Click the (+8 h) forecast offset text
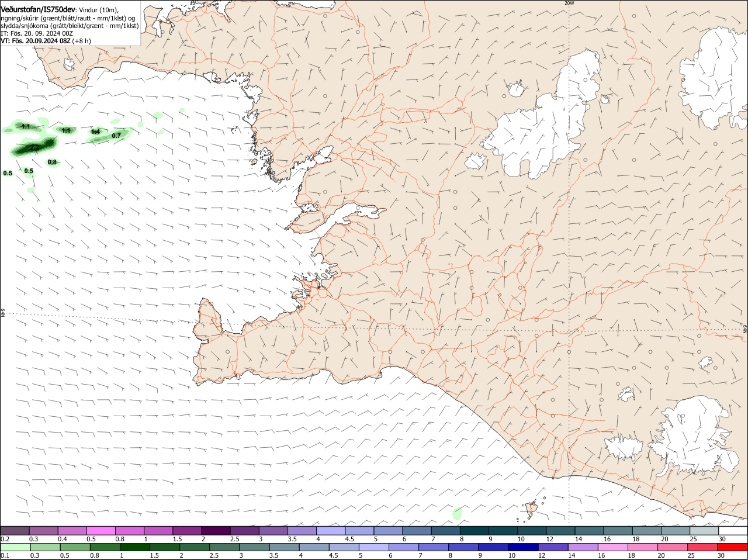This screenshot has height=560, width=748. coord(82,41)
